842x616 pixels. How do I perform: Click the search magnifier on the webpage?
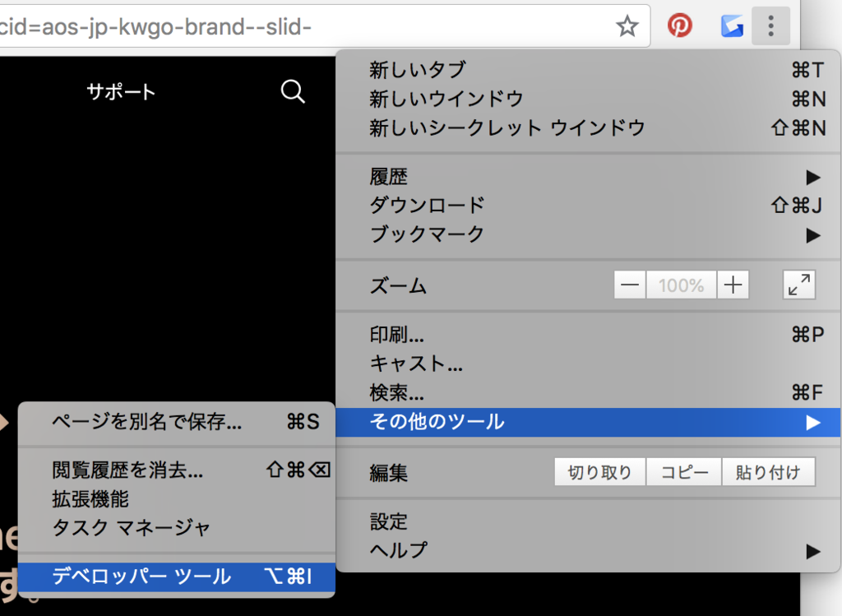tap(293, 91)
